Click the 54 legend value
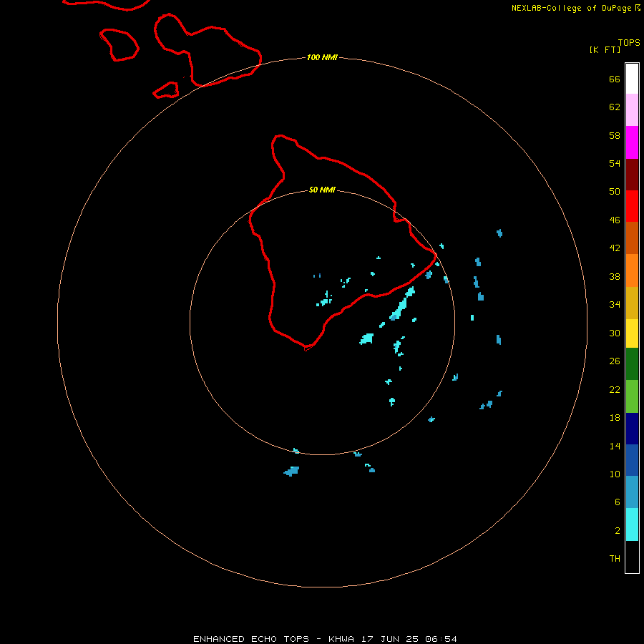Viewport: 644px width, 644px height. click(615, 163)
